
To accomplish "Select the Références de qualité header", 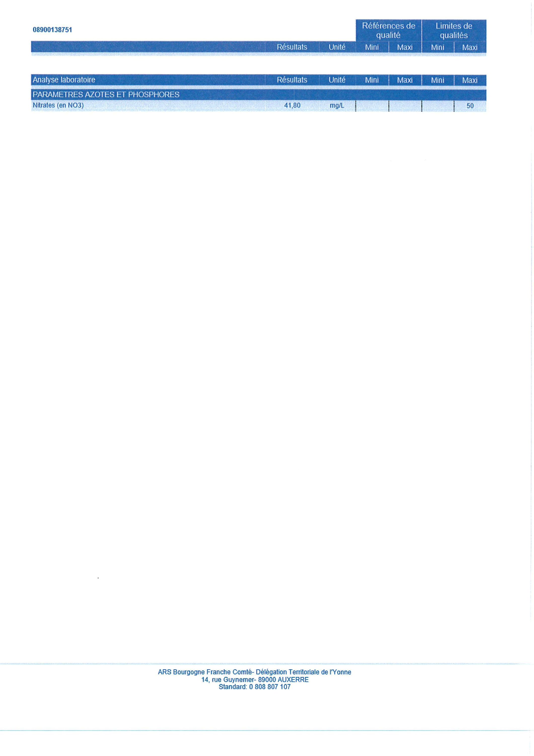I will coord(388,30).
